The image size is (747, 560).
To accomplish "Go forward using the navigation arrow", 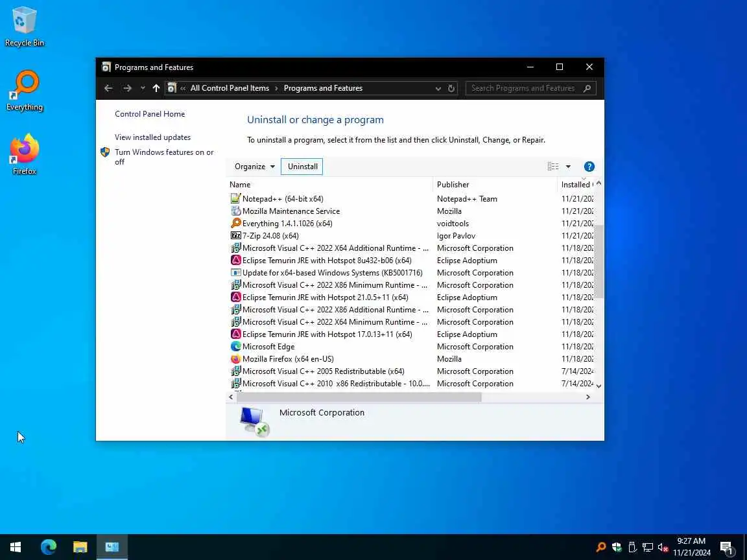I will (126, 88).
